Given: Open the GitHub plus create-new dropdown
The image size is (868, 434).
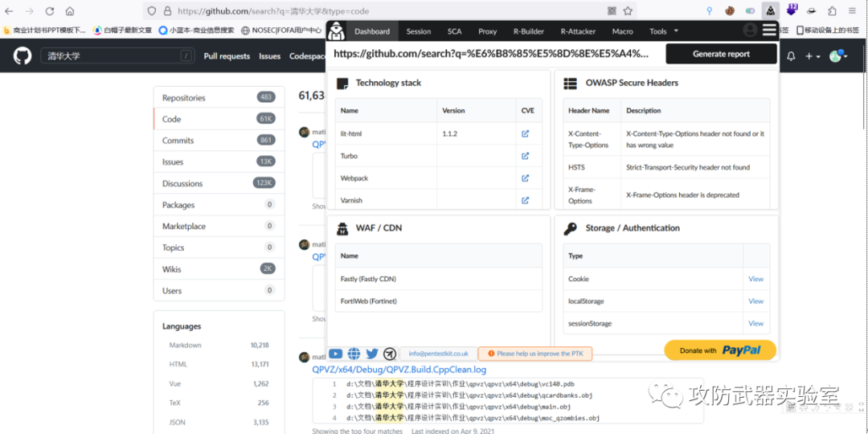Looking at the screenshot, I should (813, 56).
